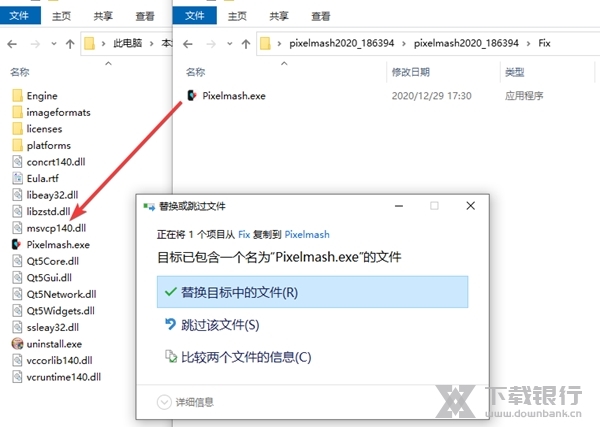The height and width of the screenshot is (427, 600).
Task: Click the forward arrow in left window
Action: tap(35, 44)
